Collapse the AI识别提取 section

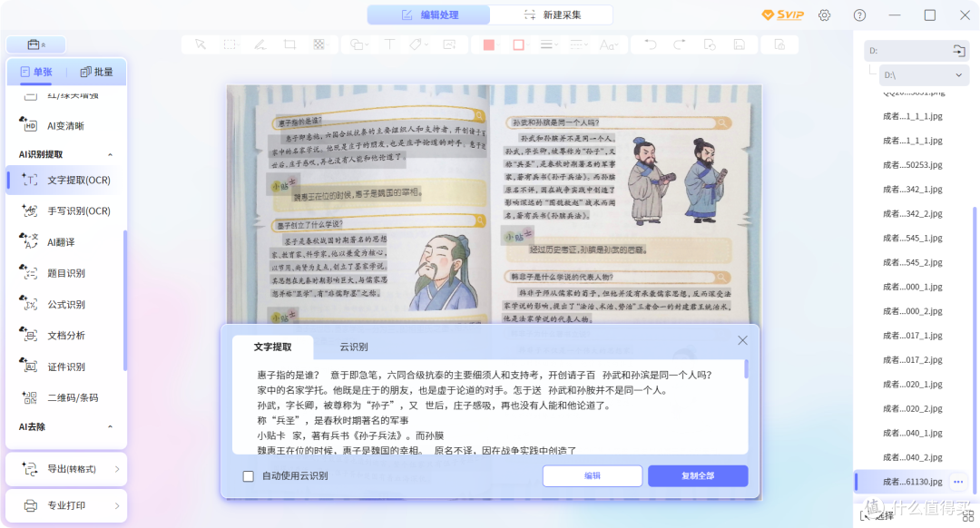(110, 154)
